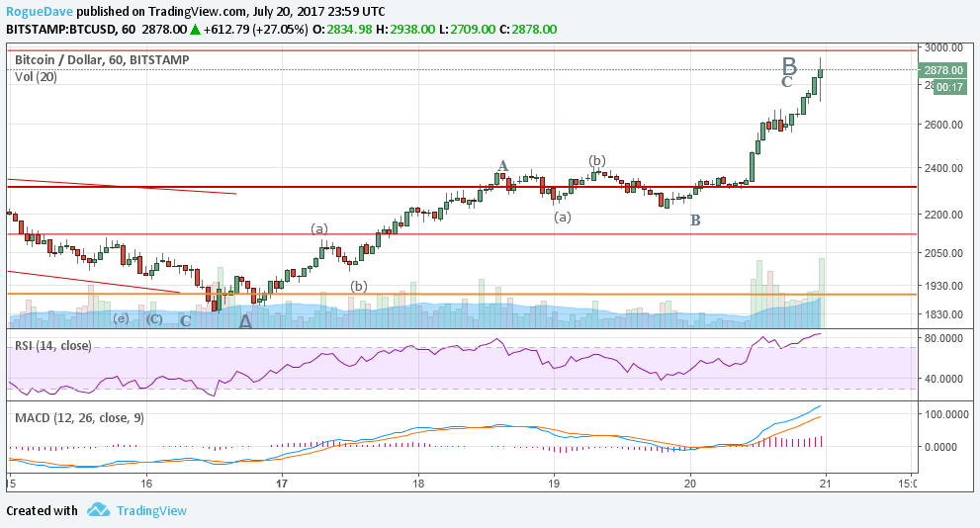Click the 2878.00 current price tag
980x528 pixels.
pos(943,70)
